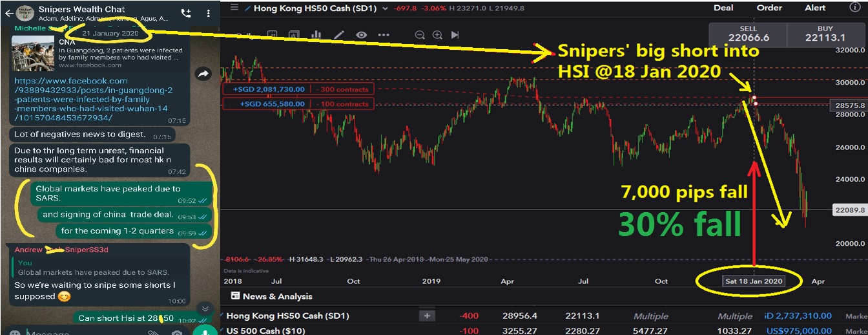
Task: Add to Hong Kong HS50 position plus button
Action: 426,316
